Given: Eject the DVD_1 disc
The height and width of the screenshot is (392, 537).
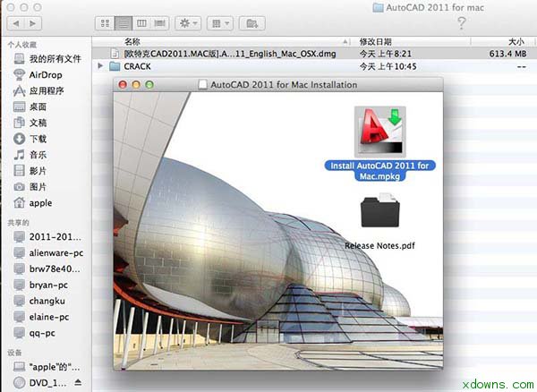Looking at the screenshot, I should pos(78,382).
